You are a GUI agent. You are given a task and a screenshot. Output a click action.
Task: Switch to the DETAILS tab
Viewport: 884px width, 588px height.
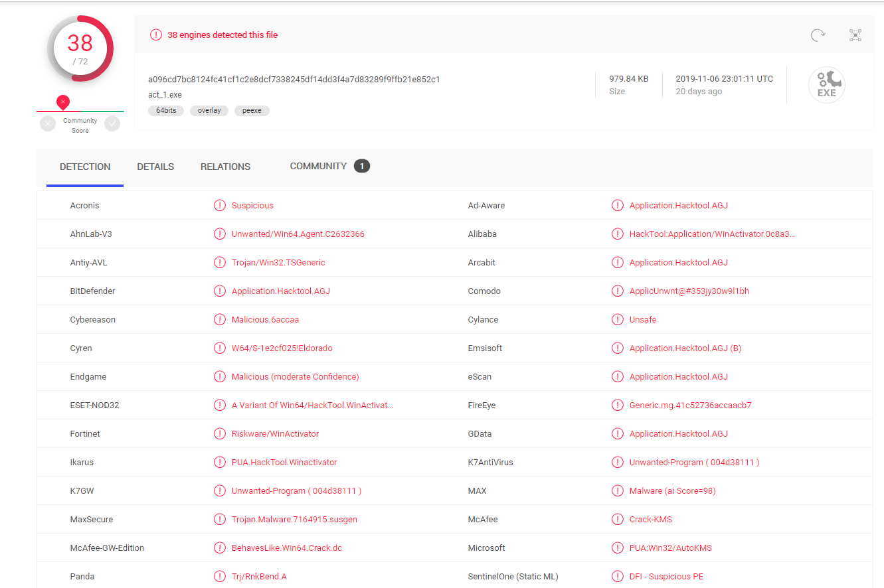pos(155,167)
